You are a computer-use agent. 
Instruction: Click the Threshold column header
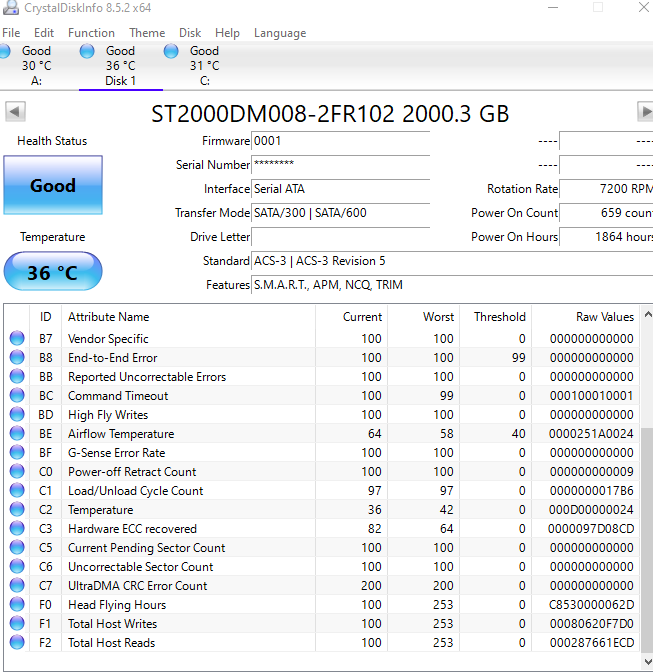click(495, 317)
